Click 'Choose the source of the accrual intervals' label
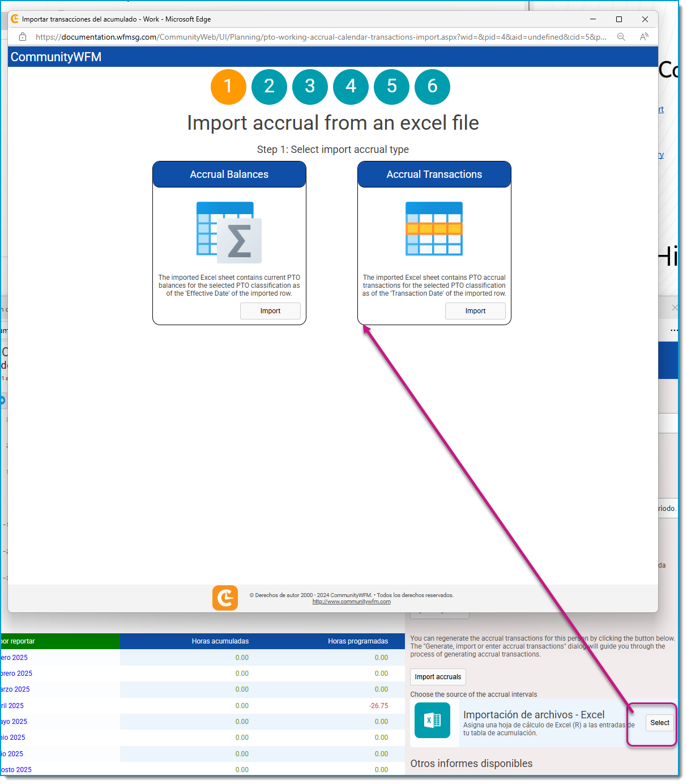This screenshot has width=687, height=784. (x=473, y=694)
